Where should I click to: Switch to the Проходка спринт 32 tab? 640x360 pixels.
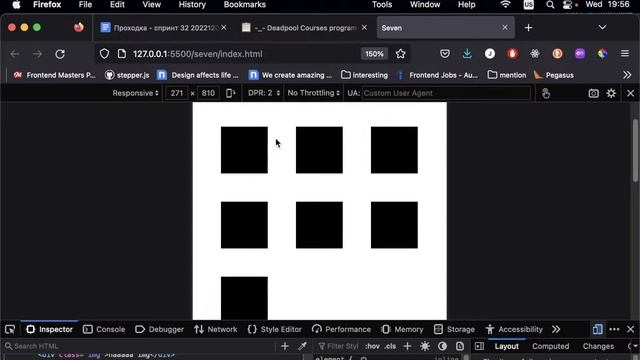163,28
